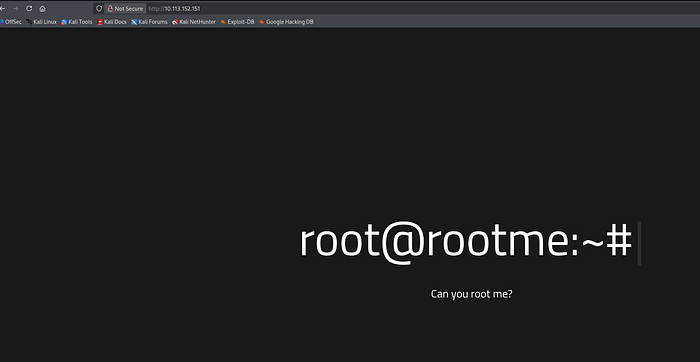Click the Not Secure connection indicator
This screenshot has width=700, height=362.
(125, 8)
